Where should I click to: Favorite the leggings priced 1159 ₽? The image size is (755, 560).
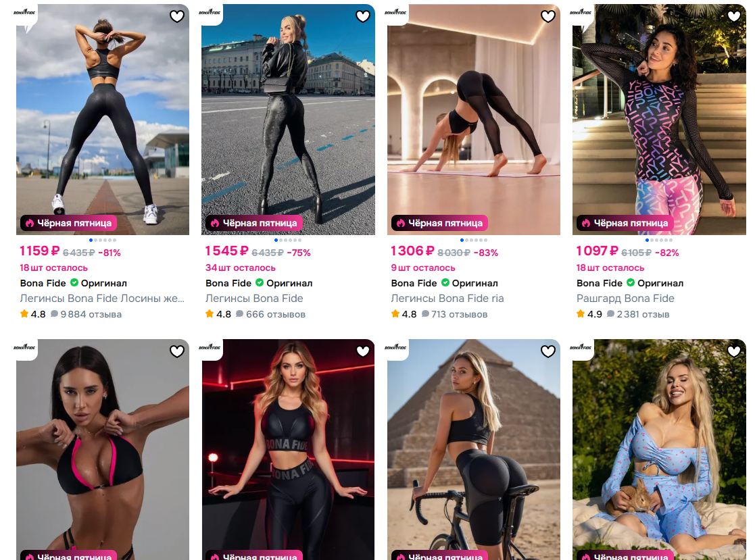pyautogui.click(x=176, y=16)
